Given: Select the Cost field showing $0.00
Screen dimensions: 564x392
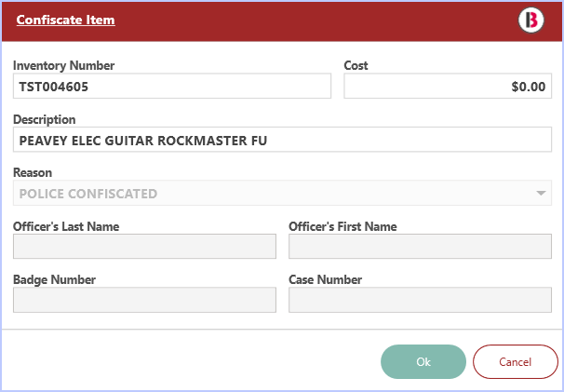Looking at the screenshot, I should [448, 86].
